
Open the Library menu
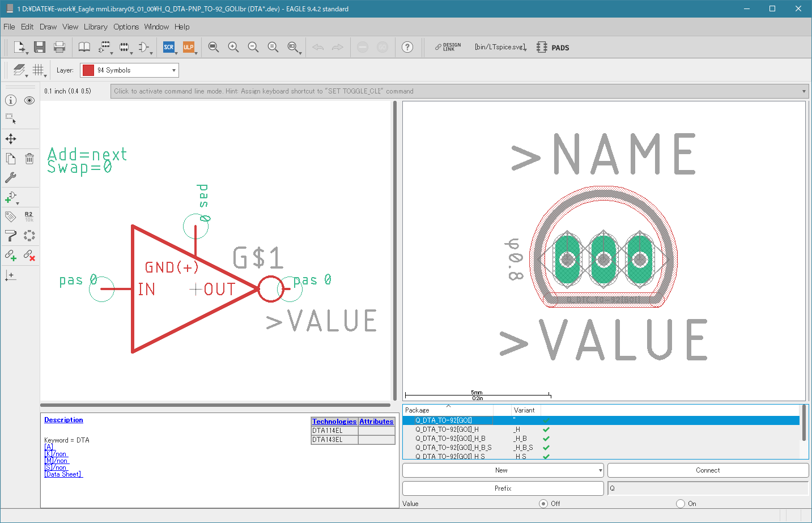(95, 27)
